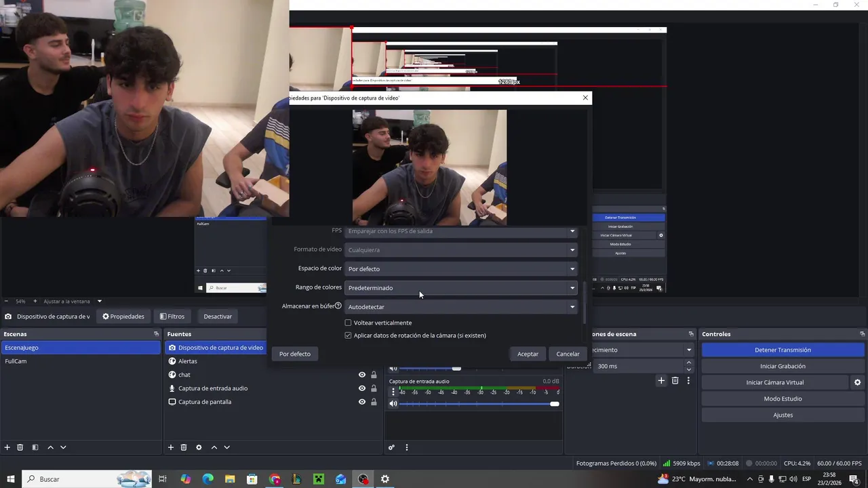Open Rango de colores dropdown
Image resolution: width=868 pixels, height=488 pixels.
point(462,287)
